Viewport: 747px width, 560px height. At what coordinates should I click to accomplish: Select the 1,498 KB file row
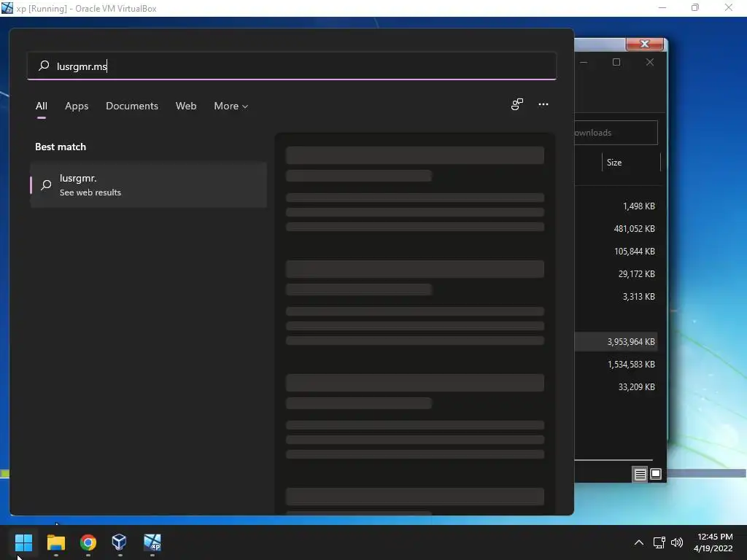[x=616, y=206]
